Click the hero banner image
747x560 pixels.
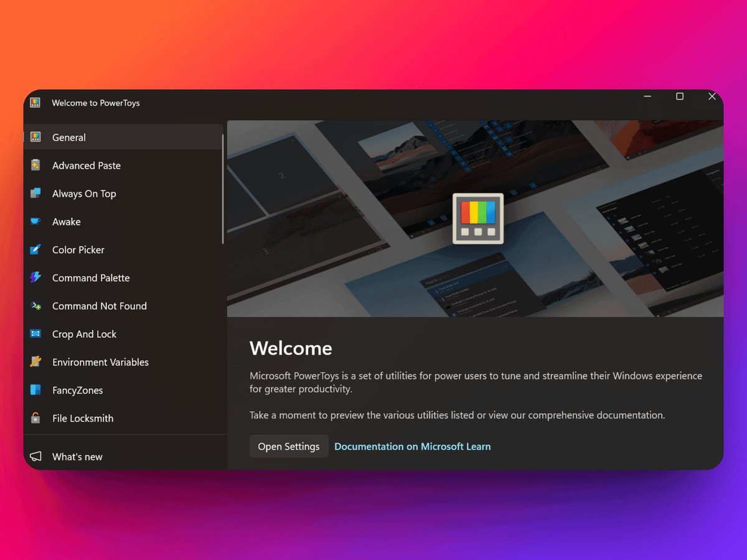click(475, 218)
